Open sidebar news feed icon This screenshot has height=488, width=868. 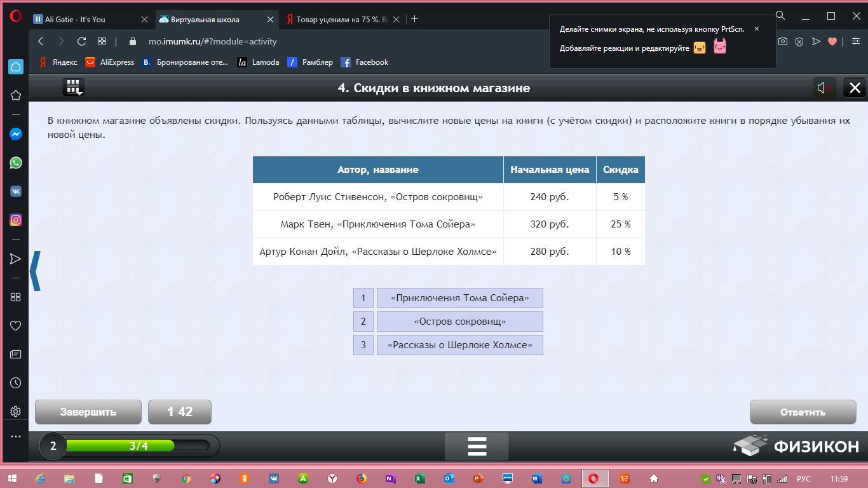[16, 354]
